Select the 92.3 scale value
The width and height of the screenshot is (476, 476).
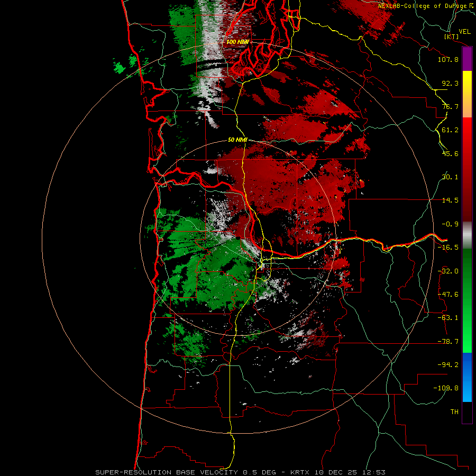(450, 83)
